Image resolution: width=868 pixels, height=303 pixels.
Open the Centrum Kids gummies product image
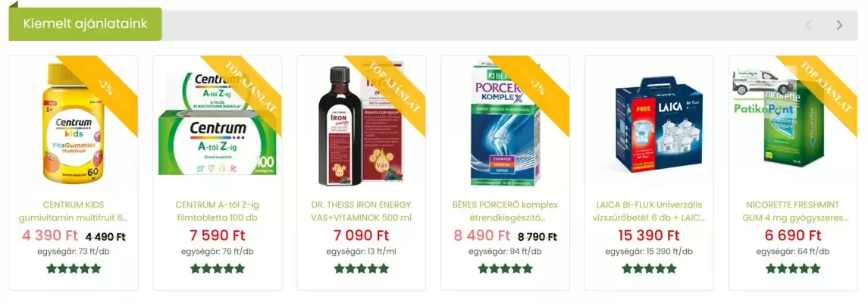[74, 123]
